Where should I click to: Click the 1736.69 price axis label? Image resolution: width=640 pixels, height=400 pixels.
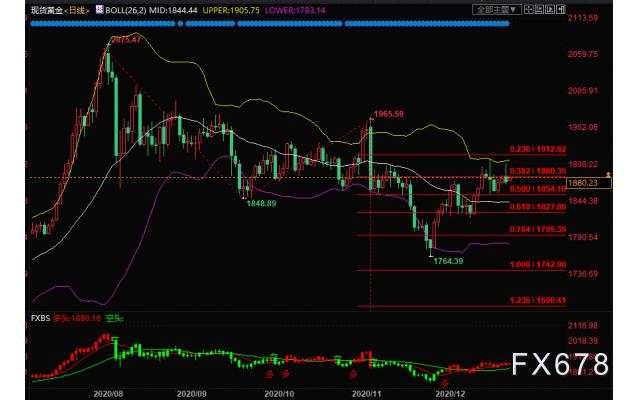[x=583, y=273]
